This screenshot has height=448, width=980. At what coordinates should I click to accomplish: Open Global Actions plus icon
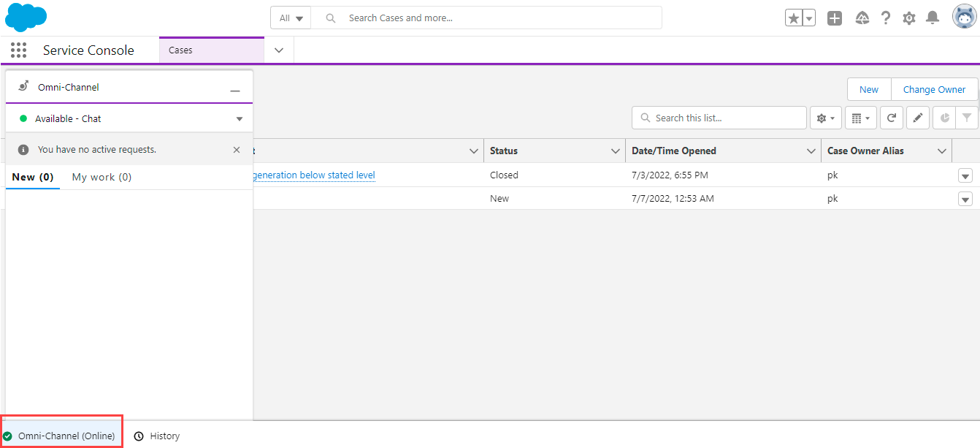click(x=835, y=18)
